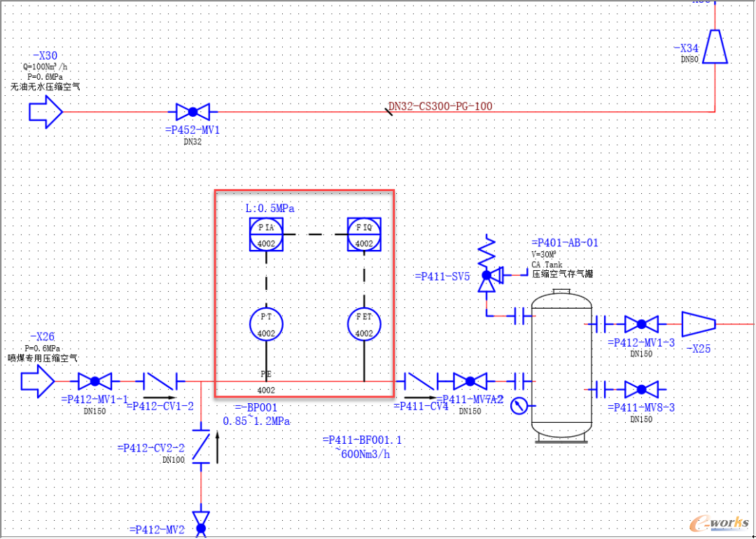Click the Q=100Nm³/h flow text
This screenshot has width=756, height=539.
[x=45, y=66]
